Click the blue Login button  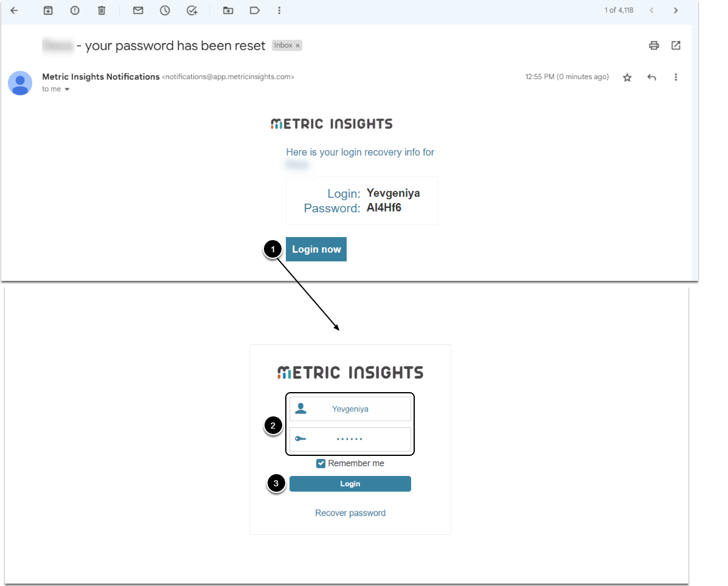tap(350, 483)
